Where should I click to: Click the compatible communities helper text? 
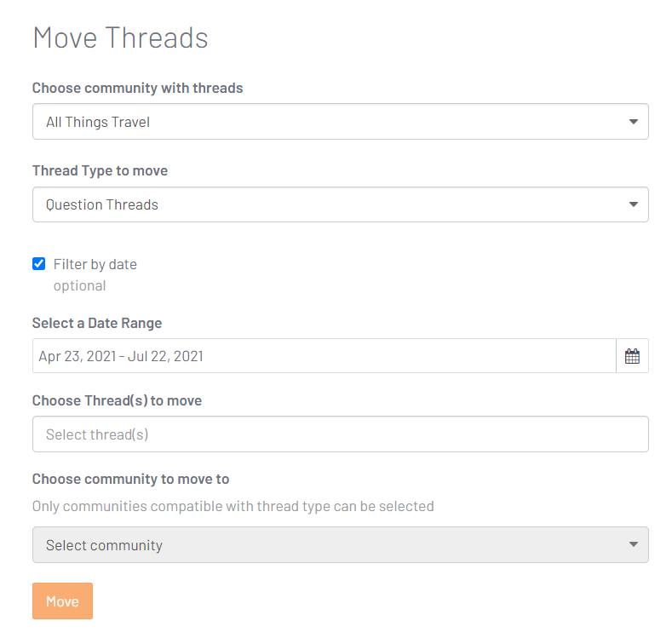click(x=233, y=506)
